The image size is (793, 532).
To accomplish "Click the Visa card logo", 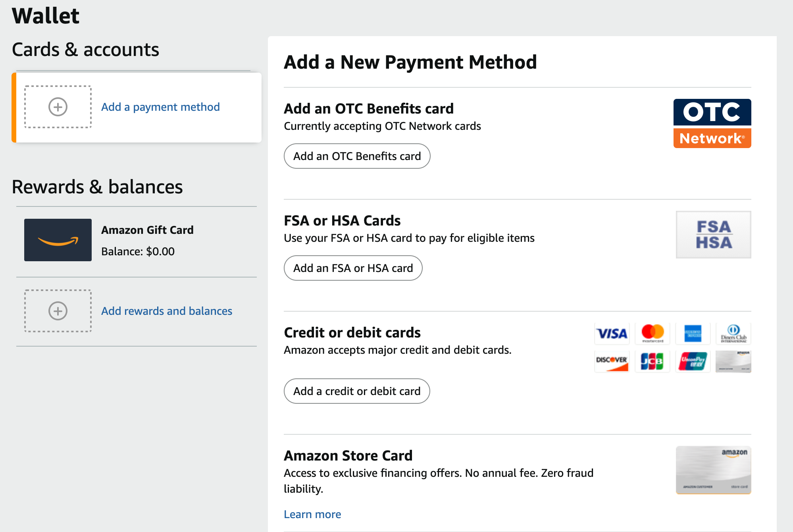I will click(x=612, y=333).
